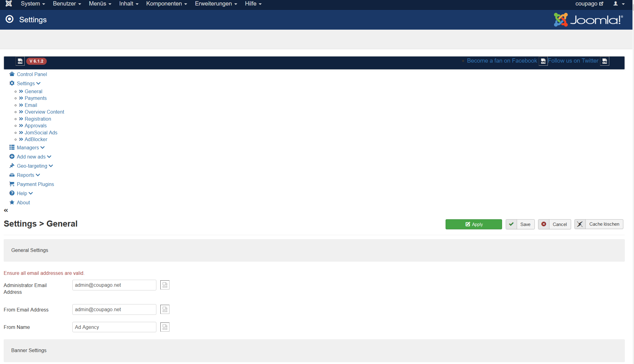Click into the From Email Address field
The width and height of the screenshot is (634, 364).
(114, 309)
